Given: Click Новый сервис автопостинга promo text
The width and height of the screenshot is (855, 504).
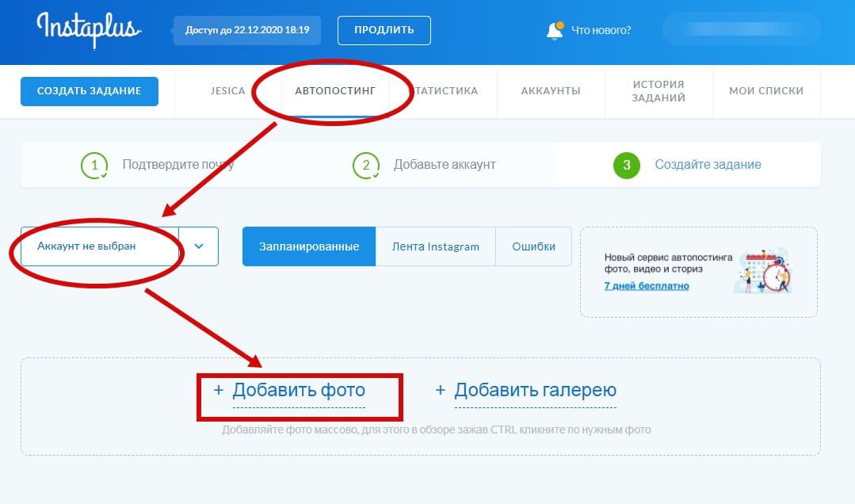Looking at the screenshot, I should click(668, 263).
